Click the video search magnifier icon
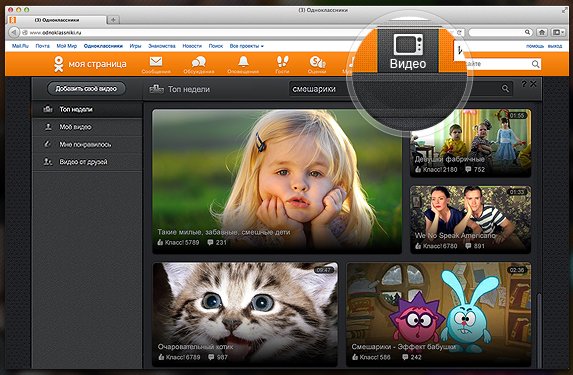Image resolution: width=573 pixels, height=375 pixels. coord(505,88)
